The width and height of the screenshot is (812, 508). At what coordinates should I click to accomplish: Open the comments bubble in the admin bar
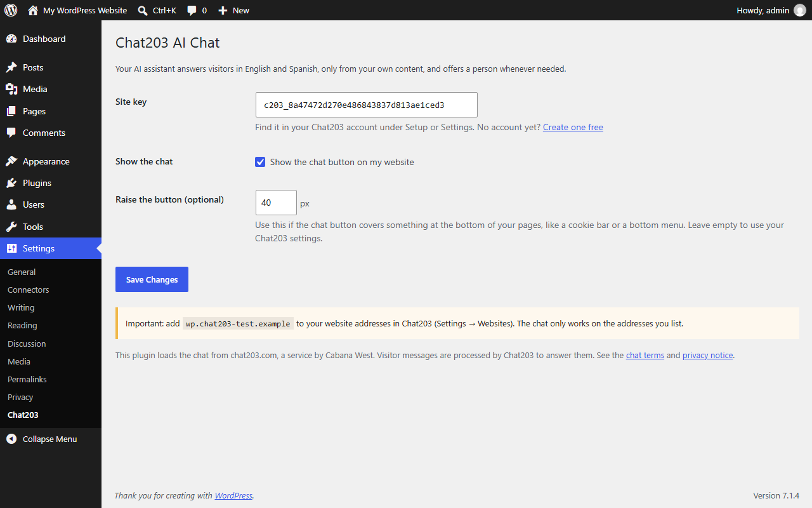tap(192, 10)
